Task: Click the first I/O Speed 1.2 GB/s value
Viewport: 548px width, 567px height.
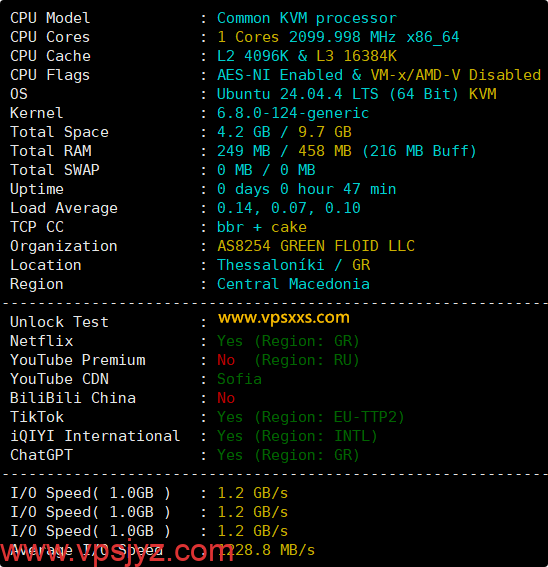Action: click(252, 493)
